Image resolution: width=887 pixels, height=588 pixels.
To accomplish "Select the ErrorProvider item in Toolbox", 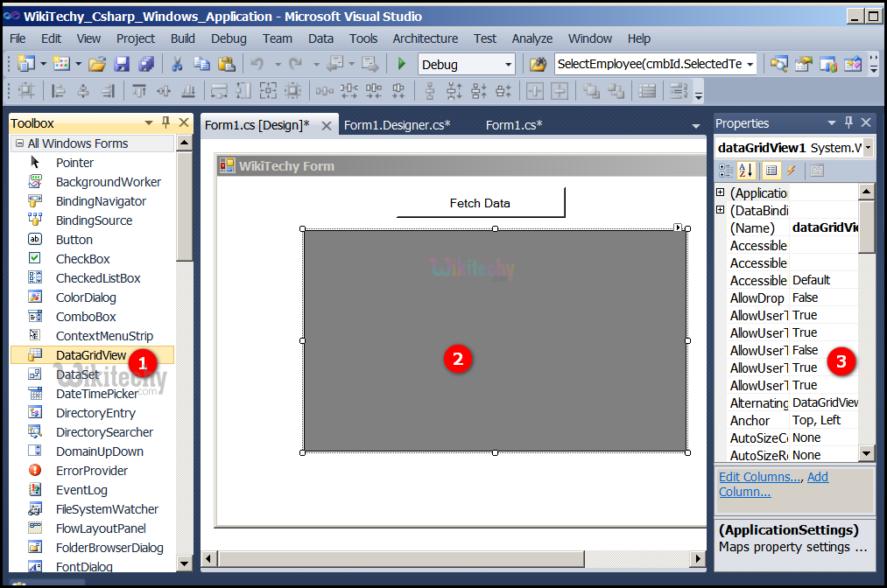I will click(x=91, y=471).
